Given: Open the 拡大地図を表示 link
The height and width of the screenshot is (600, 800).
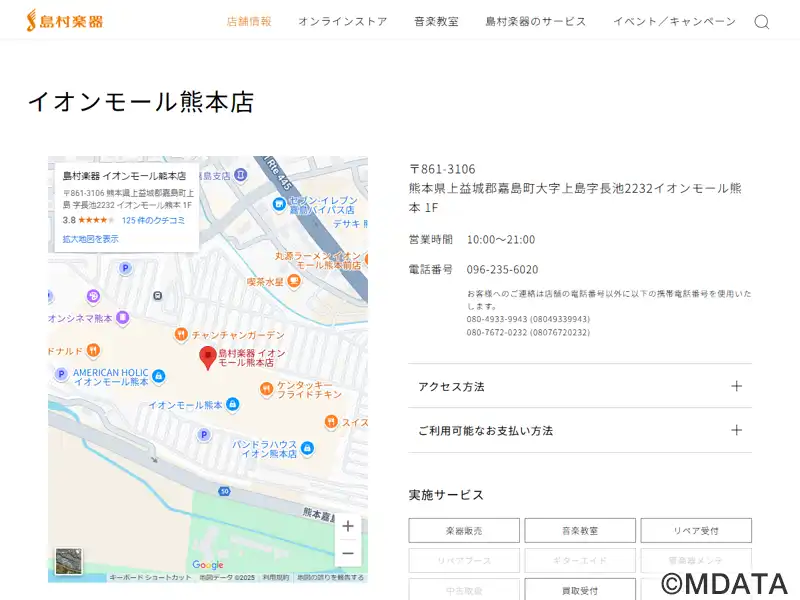Looking at the screenshot, I should pyautogui.click(x=91, y=239).
